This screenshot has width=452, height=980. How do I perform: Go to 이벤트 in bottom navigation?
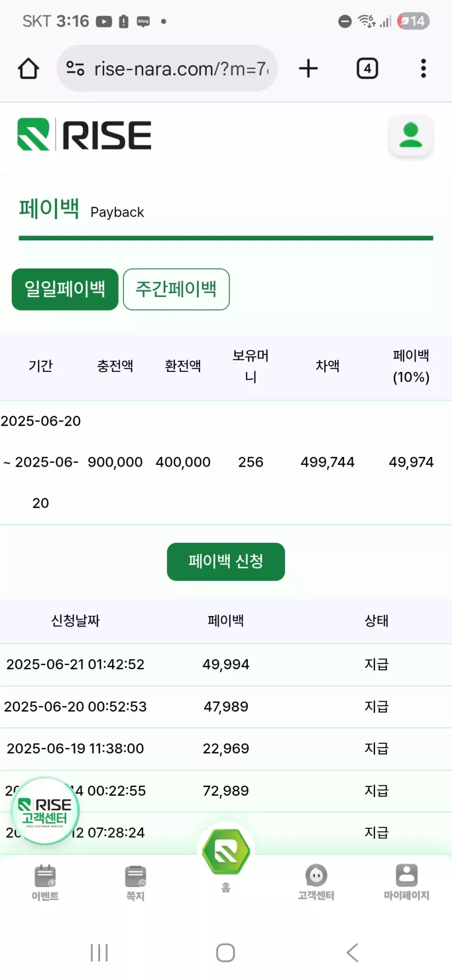(x=45, y=883)
